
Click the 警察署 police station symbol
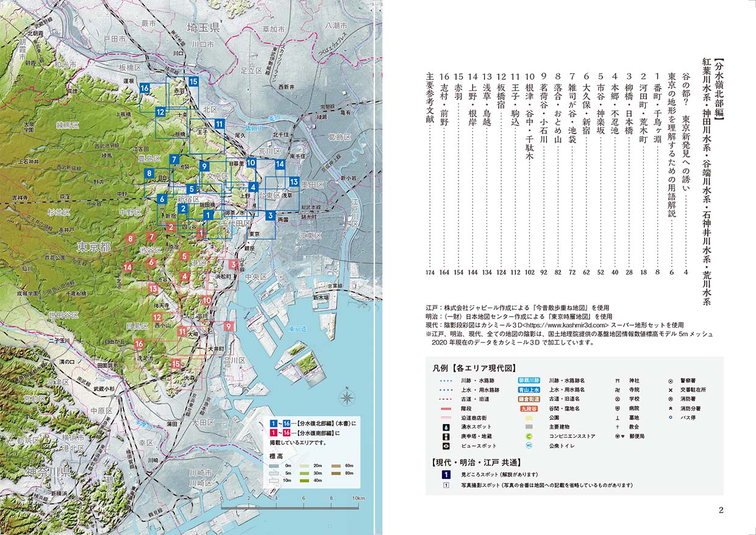670,381
